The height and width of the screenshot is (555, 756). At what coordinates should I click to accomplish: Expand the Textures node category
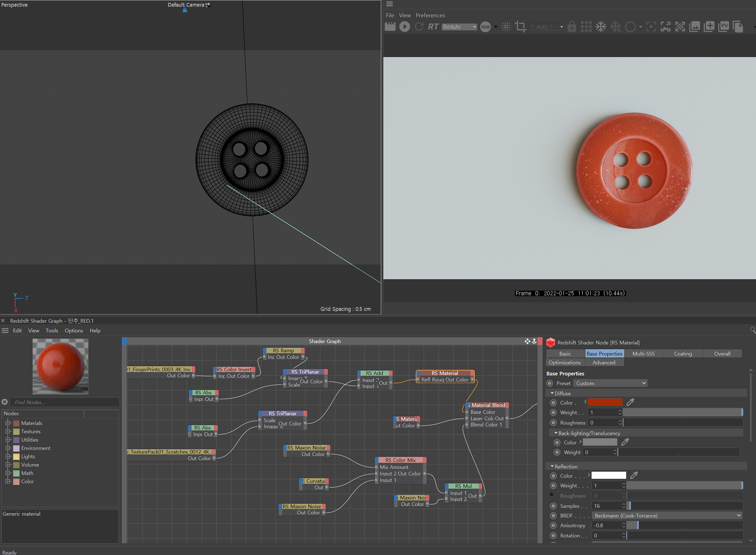7,431
